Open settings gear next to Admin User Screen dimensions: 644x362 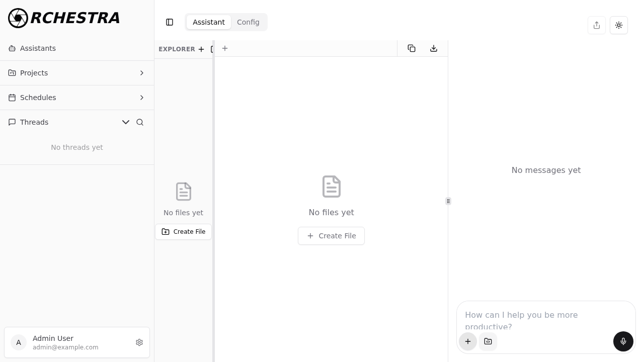pos(139,342)
